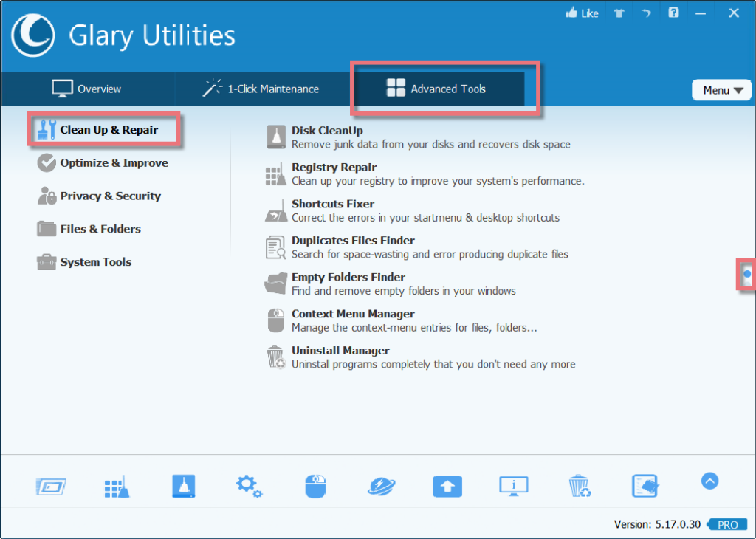Image resolution: width=756 pixels, height=539 pixels.
Task: Click the Like button
Action: click(x=582, y=13)
